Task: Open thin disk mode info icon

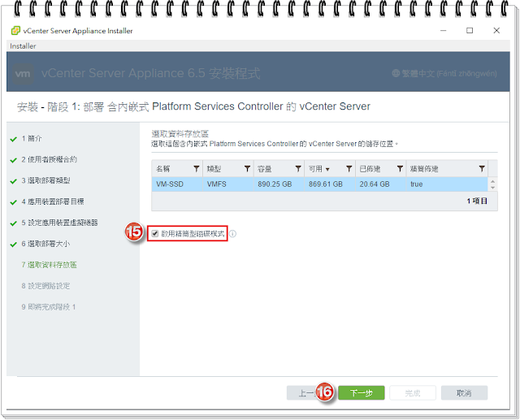Action: (x=233, y=234)
